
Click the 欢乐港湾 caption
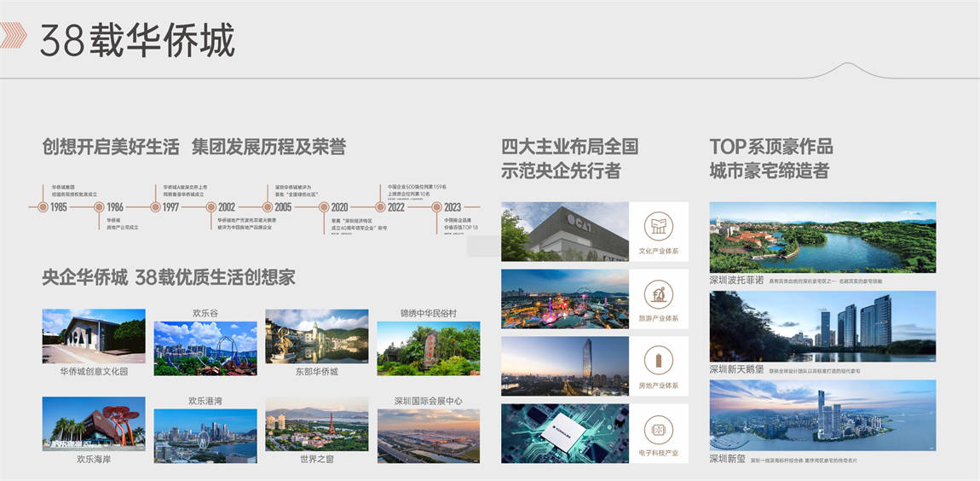(x=205, y=401)
